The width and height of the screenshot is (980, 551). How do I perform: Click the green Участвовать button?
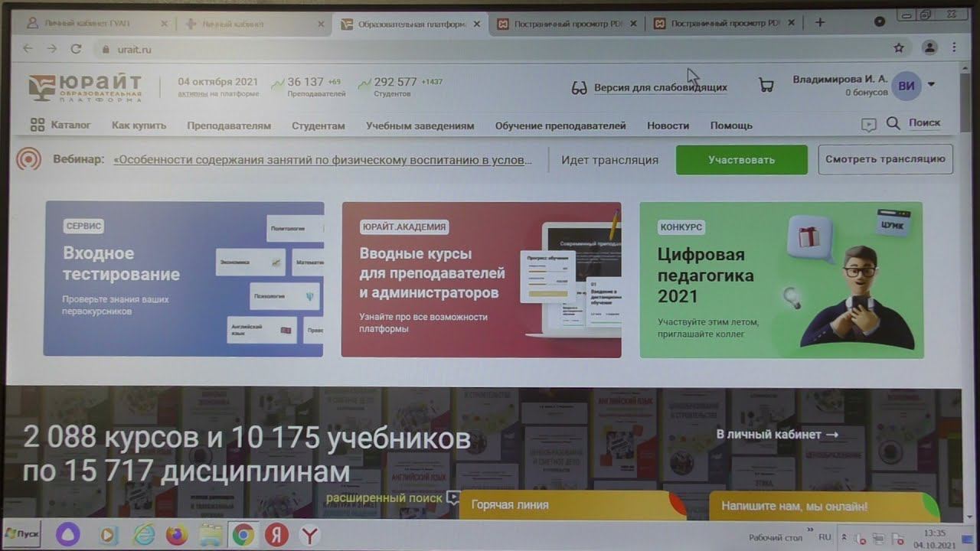(741, 160)
